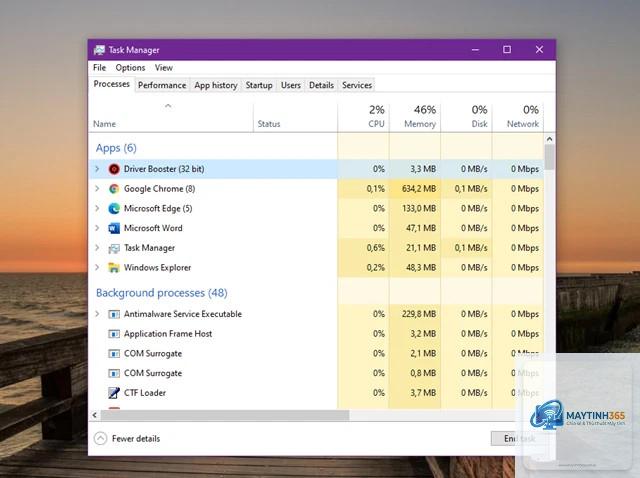Open the File menu
This screenshot has width=640, height=478.
coord(99,68)
